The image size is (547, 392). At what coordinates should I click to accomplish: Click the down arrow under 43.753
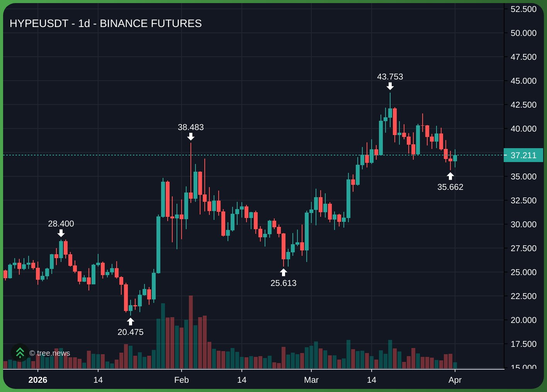click(x=390, y=86)
